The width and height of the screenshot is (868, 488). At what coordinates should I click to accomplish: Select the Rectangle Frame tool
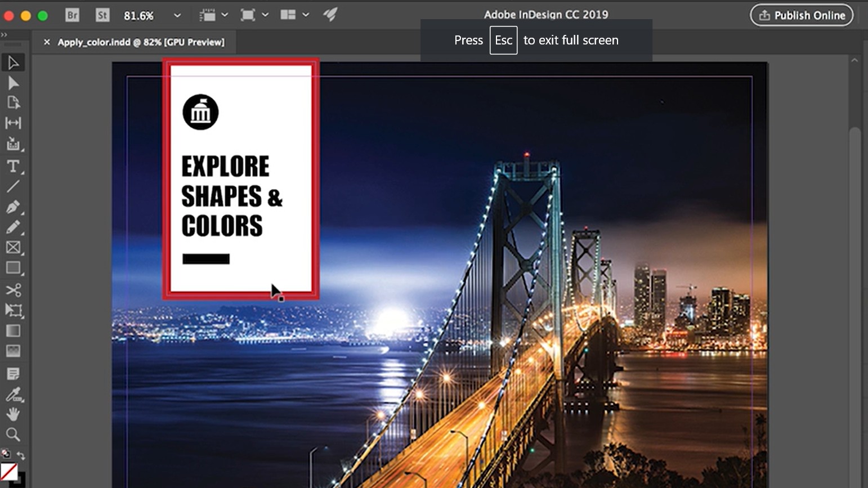14,248
